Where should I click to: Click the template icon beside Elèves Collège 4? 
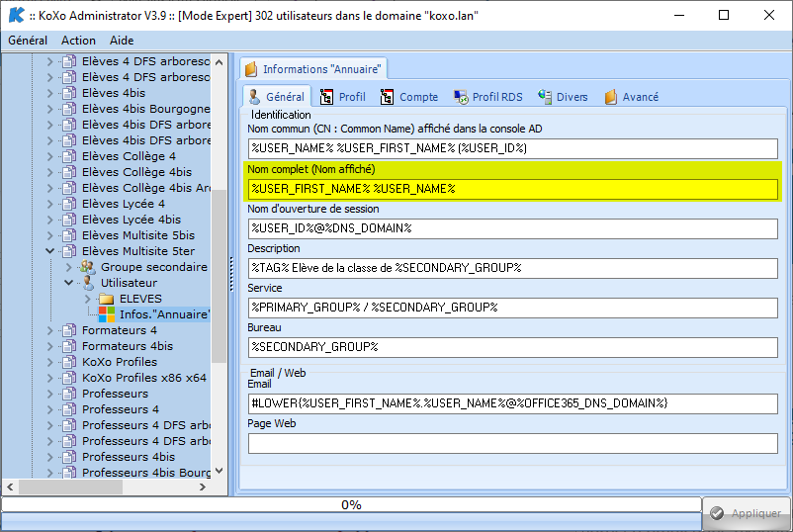coord(69,156)
